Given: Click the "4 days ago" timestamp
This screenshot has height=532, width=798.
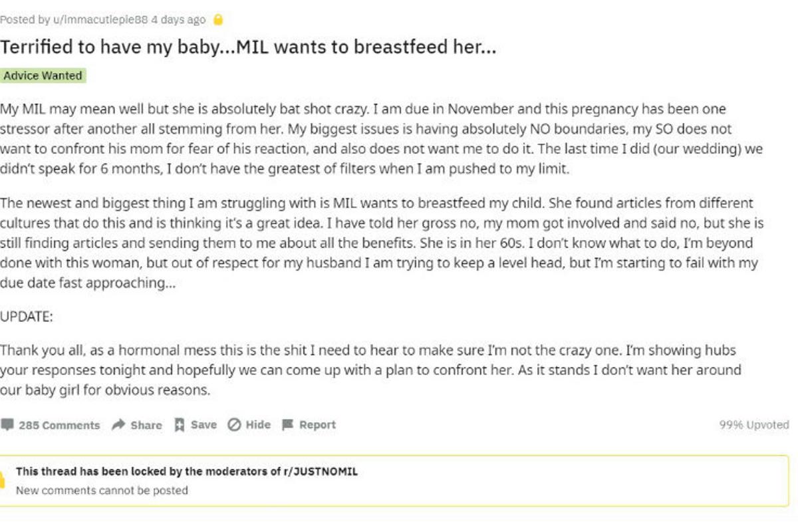Looking at the screenshot, I should click(178, 20).
